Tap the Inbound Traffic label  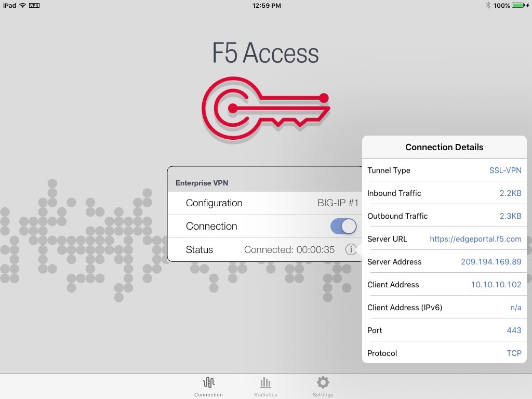394,193
